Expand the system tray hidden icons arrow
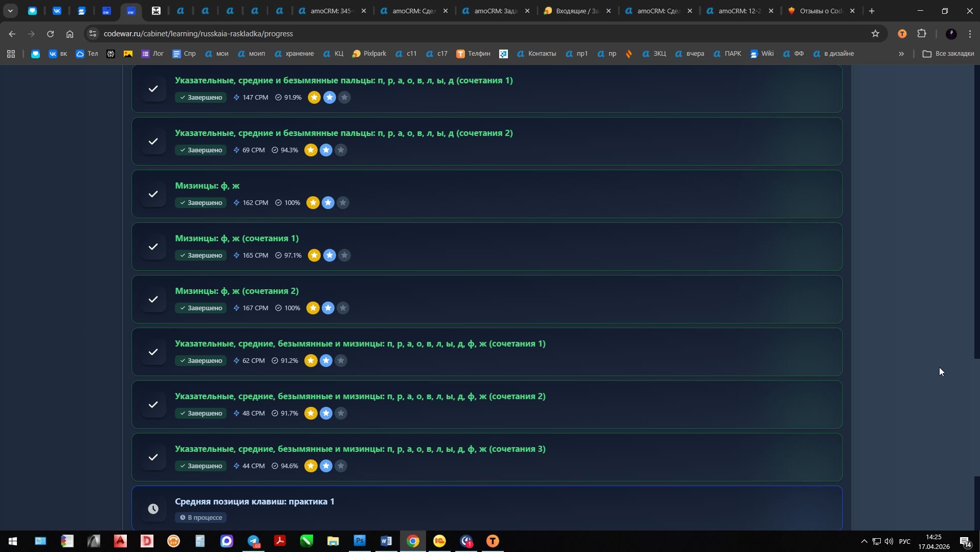The height and width of the screenshot is (552, 980). pyautogui.click(x=864, y=541)
